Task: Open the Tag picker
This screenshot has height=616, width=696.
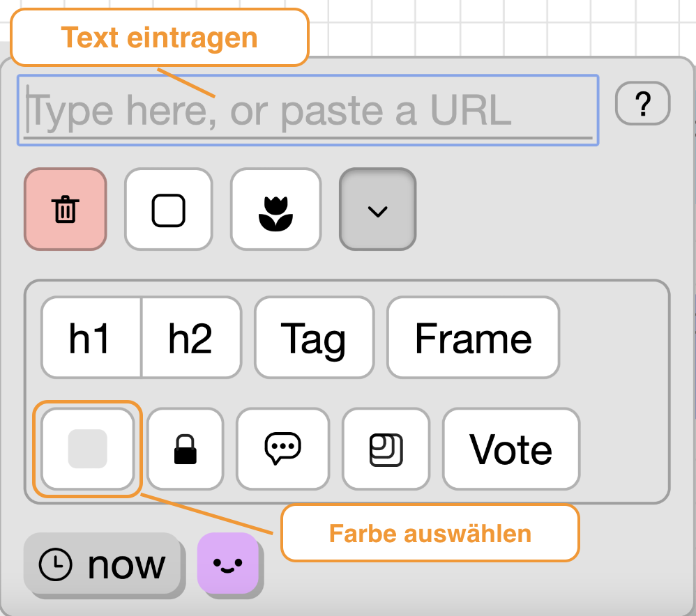Action: pyautogui.click(x=314, y=338)
